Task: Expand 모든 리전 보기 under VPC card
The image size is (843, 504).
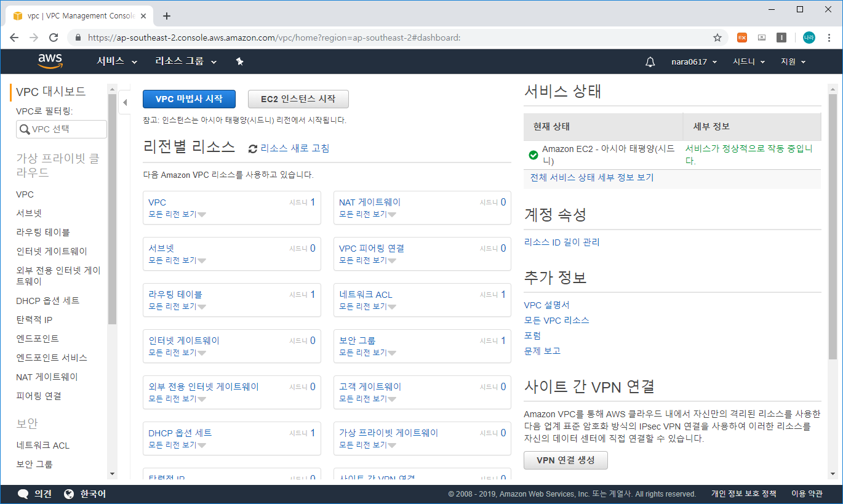Action: tap(177, 214)
